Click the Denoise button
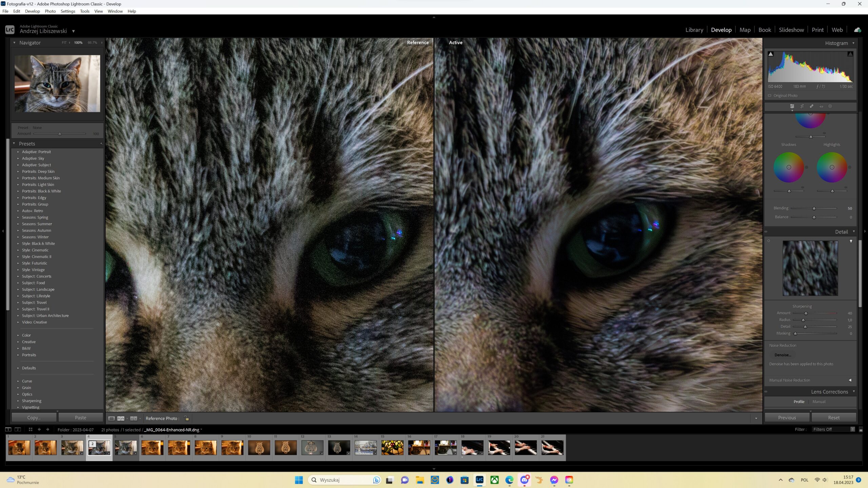868x488 pixels. (x=783, y=355)
